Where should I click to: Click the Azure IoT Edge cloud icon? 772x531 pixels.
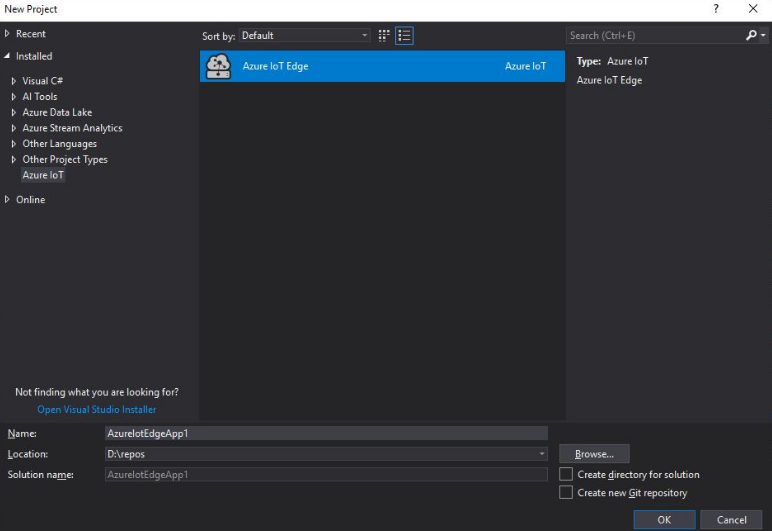[x=218, y=66]
